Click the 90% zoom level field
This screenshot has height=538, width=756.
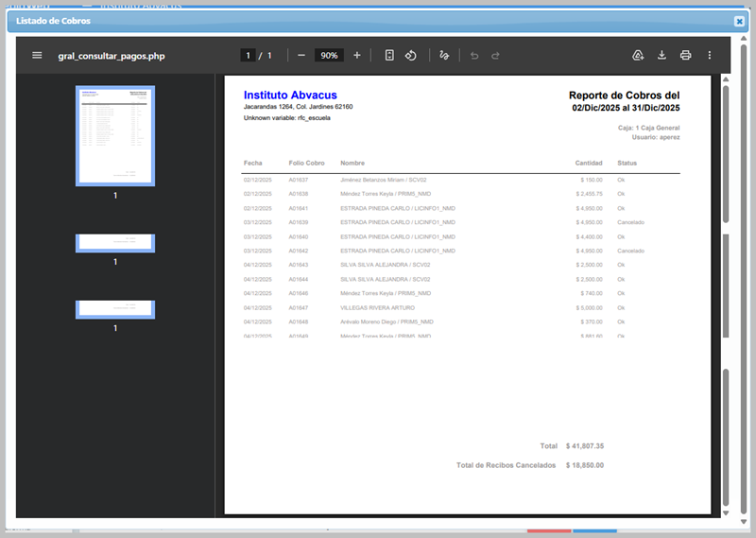[x=329, y=56]
